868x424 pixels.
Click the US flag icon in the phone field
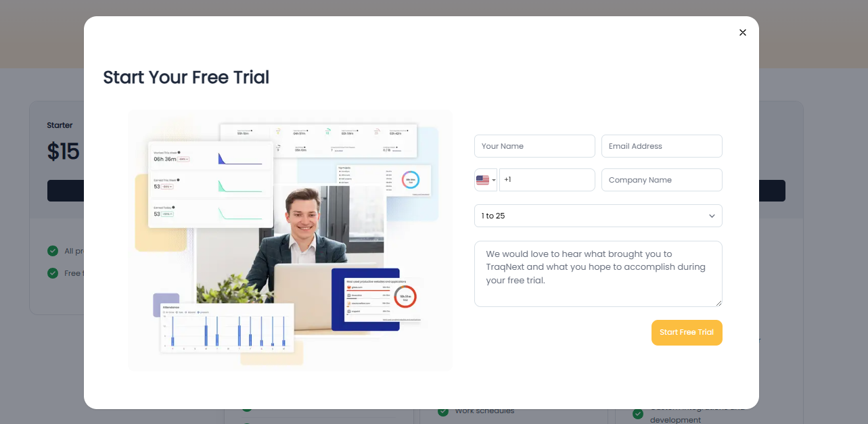[x=484, y=179]
